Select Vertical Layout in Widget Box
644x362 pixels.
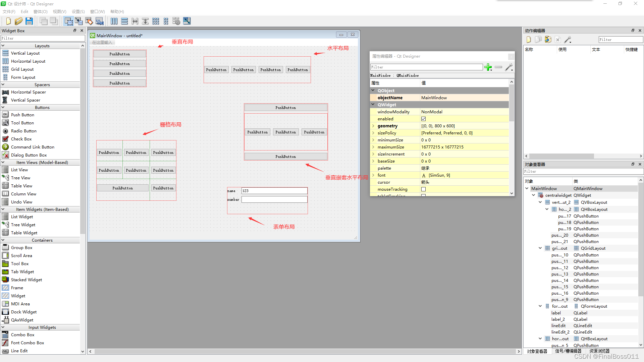point(25,53)
